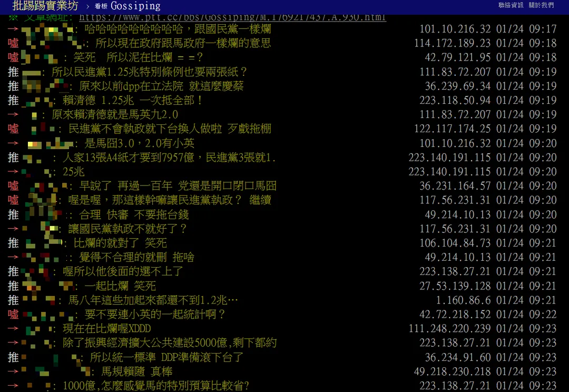The height and width of the screenshot is (392, 569).
Task: Click IP address 223.118.50.94
Action: pyautogui.click(x=455, y=100)
